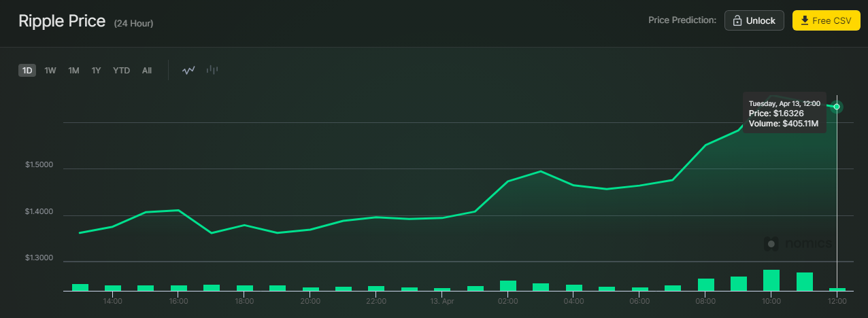Click the volume bar at 02:00
868x318 pixels.
pyautogui.click(x=508, y=285)
